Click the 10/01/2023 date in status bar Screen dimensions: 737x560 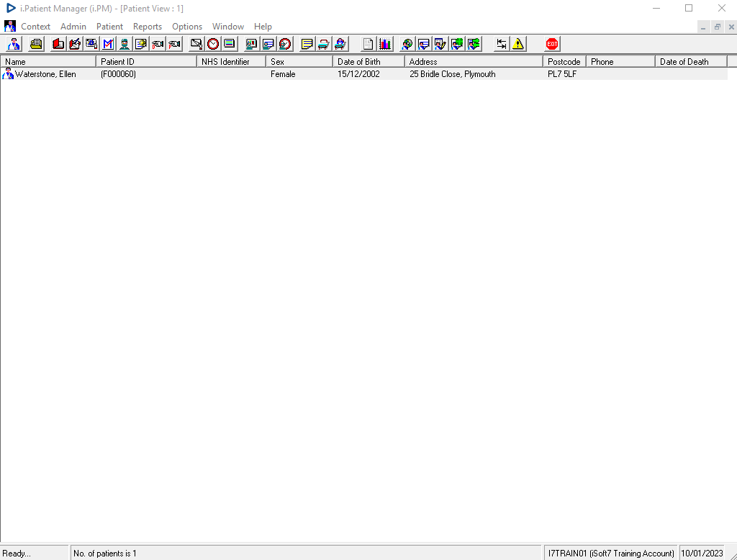702,554
